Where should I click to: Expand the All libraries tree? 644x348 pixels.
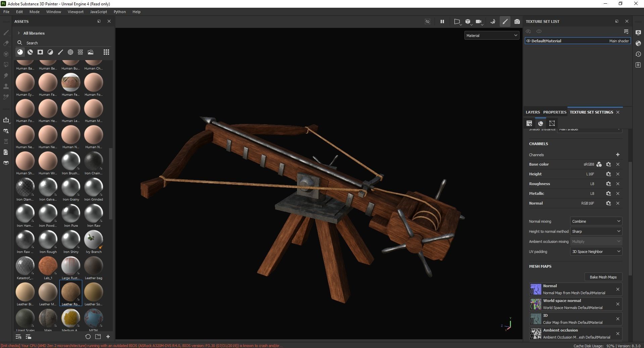[19, 33]
